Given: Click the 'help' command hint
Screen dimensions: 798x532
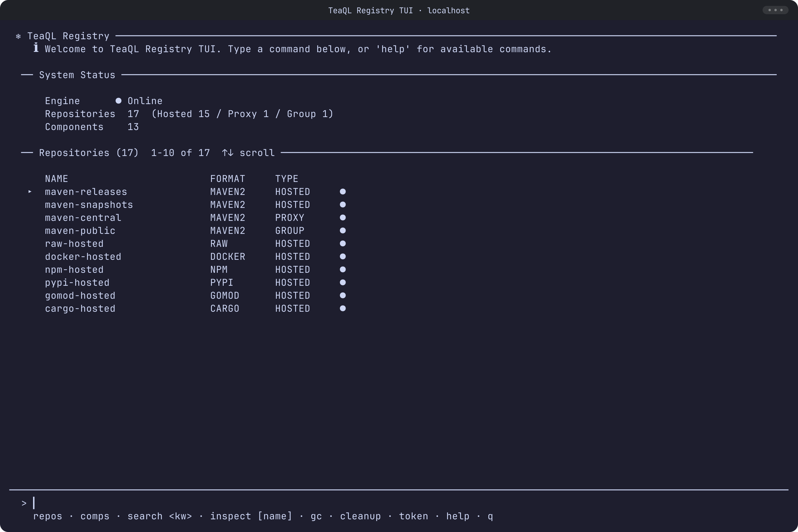Looking at the screenshot, I should [x=457, y=516].
